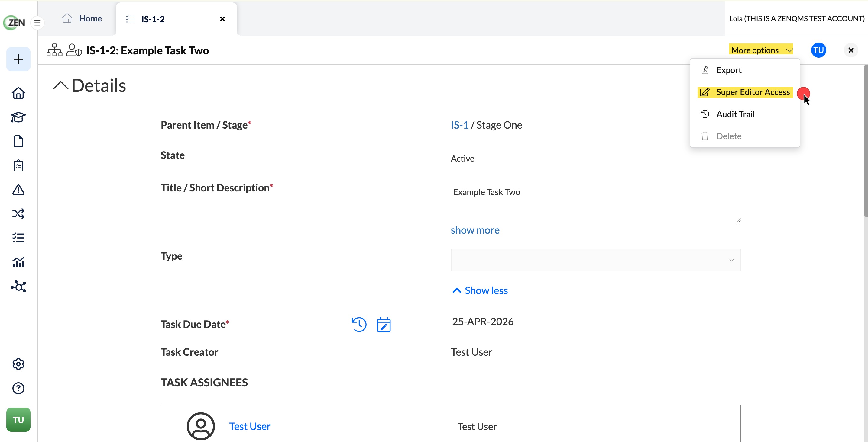This screenshot has height=442, width=868.
Task: Open the Test User assignee link
Action: point(250,426)
